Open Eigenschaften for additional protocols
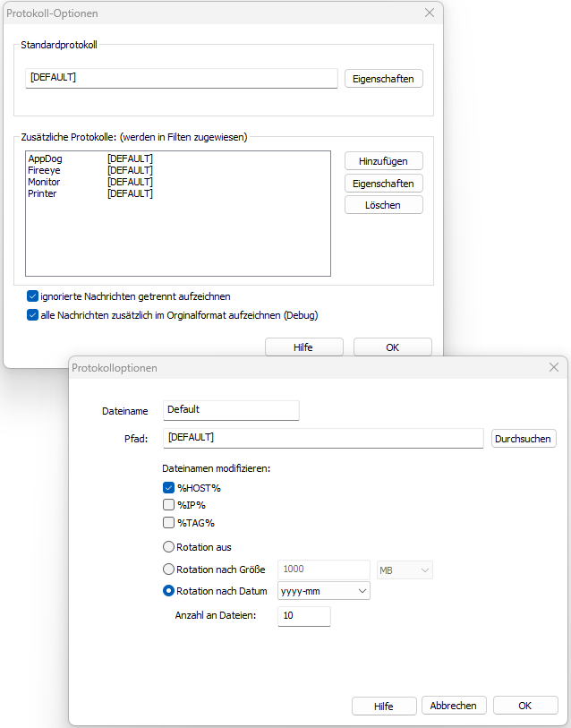Screen dimensions: 571x728 tap(383, 184)
